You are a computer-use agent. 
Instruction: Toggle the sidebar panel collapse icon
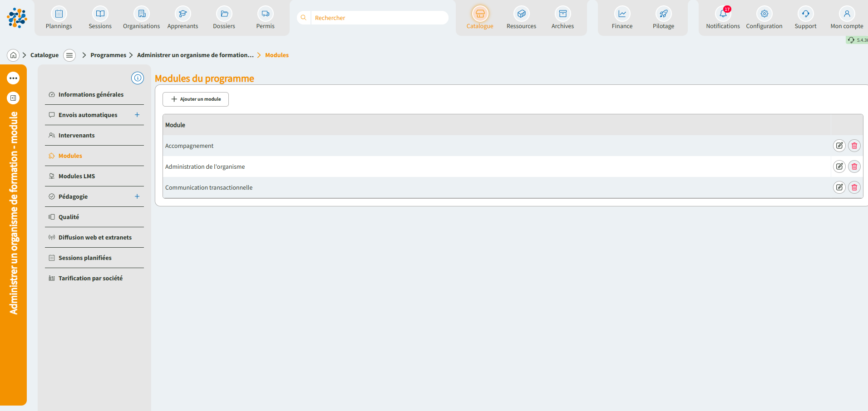[13, 98]
